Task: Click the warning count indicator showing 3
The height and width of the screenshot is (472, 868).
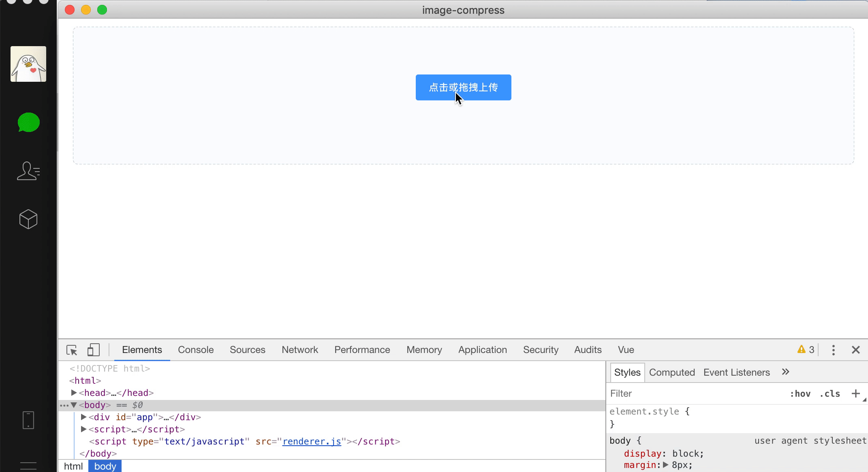Action: coord(806,350)
